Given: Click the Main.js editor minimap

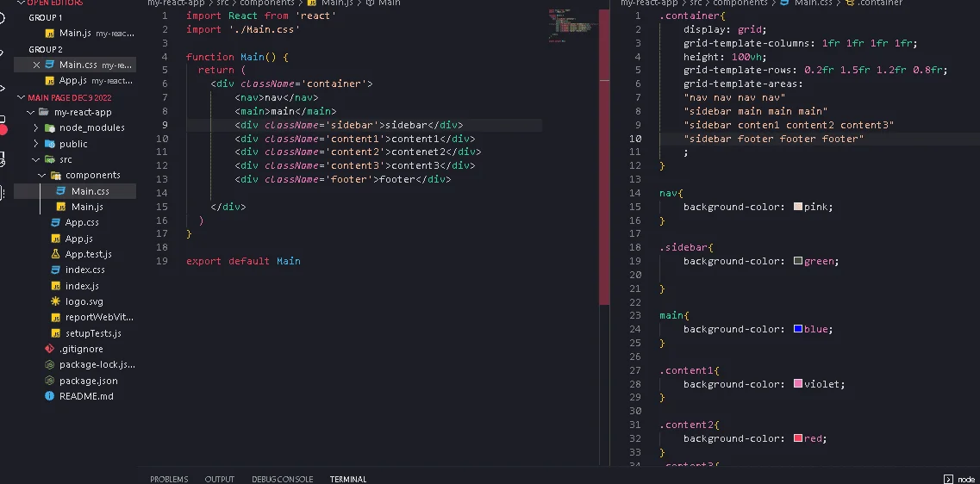Looking at the screenshot, I should pyautogui.click(x=573, y=25).
